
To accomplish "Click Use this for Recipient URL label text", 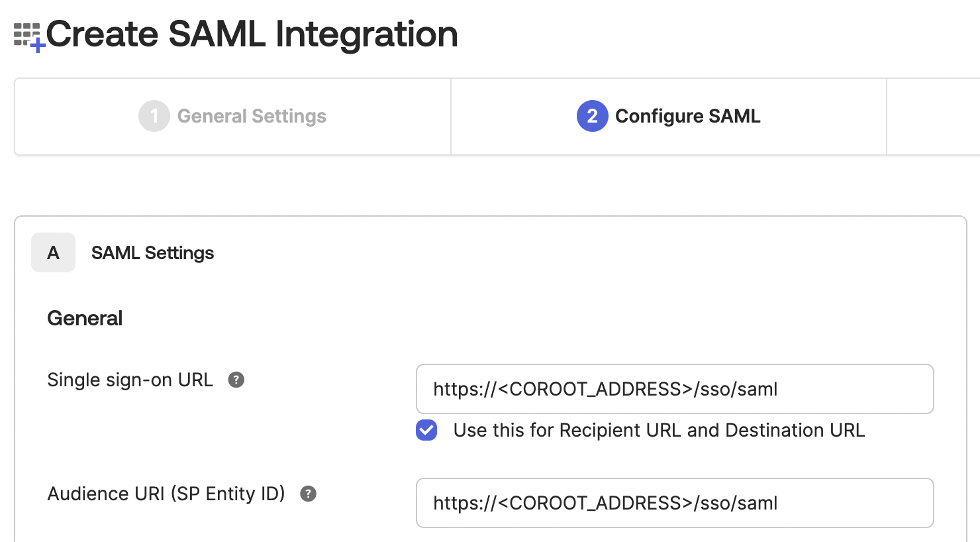I will coord(659,430).
